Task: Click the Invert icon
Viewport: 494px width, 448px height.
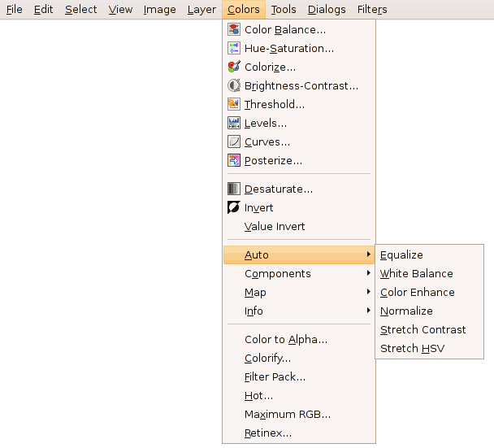Action: pyautogui.click(x=234, y=207)
